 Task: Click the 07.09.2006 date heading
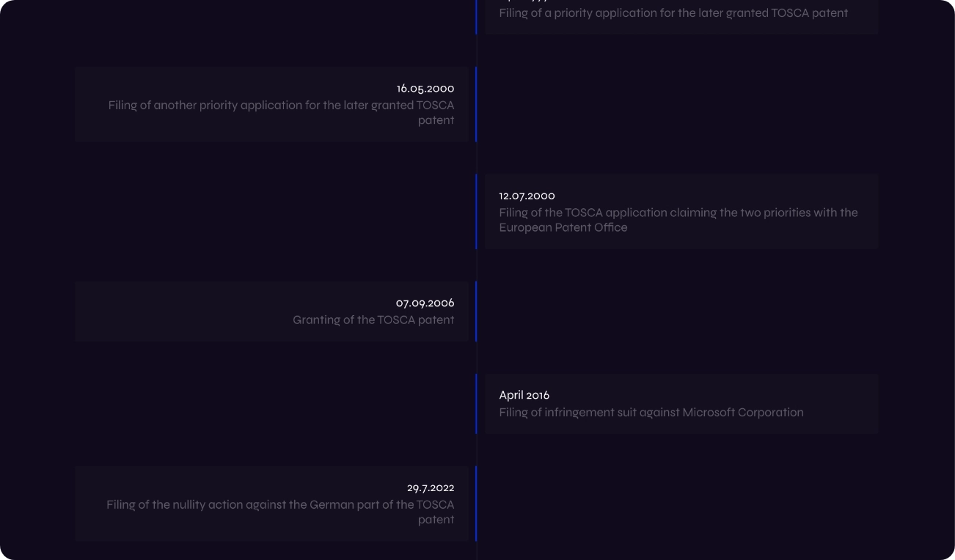point(425,303)
